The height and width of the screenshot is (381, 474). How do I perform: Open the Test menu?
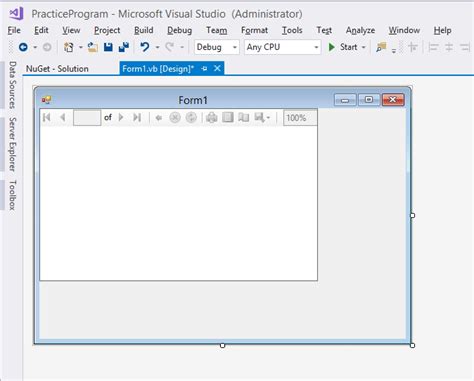pos(324,30)
